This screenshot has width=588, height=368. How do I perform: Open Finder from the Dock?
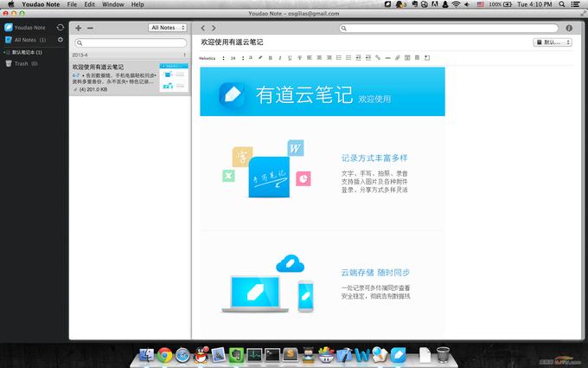click(x=146, y=355)
